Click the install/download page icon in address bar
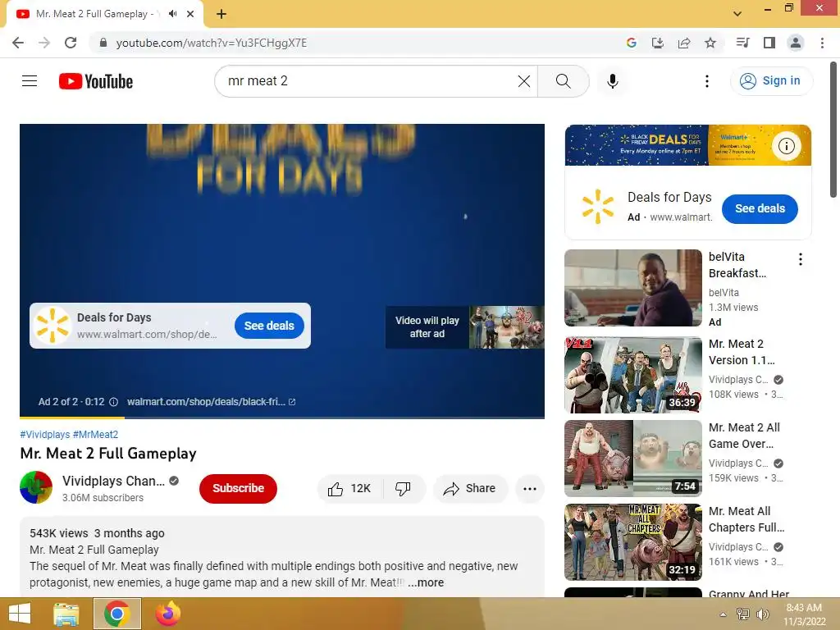Image resolution: width=840 pixels, height=630 pixels. pos(658,43)
